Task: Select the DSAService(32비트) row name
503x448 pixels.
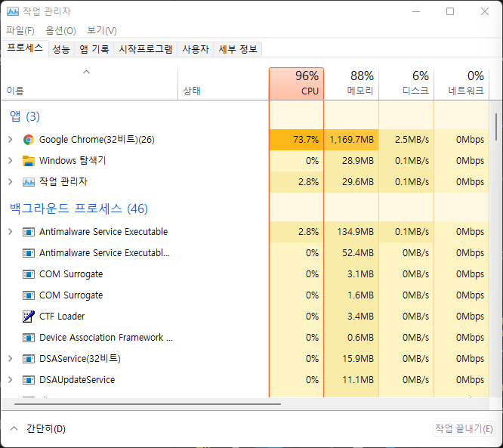Action: click(80, 359)
